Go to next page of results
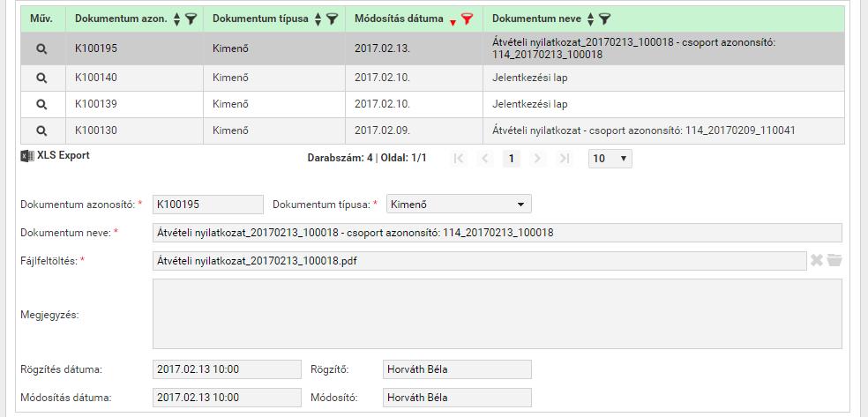The image size is (868, 417). [537, 159]
